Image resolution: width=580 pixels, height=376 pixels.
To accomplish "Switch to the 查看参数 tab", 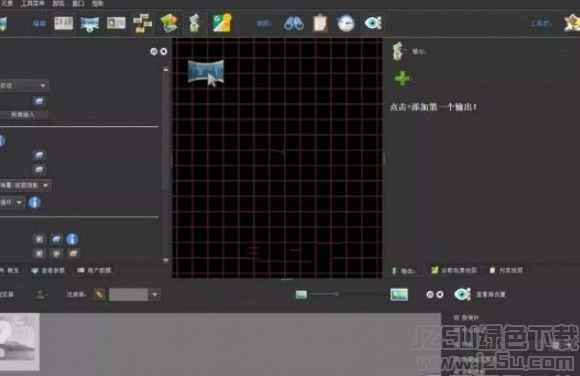I will [48, 271].
